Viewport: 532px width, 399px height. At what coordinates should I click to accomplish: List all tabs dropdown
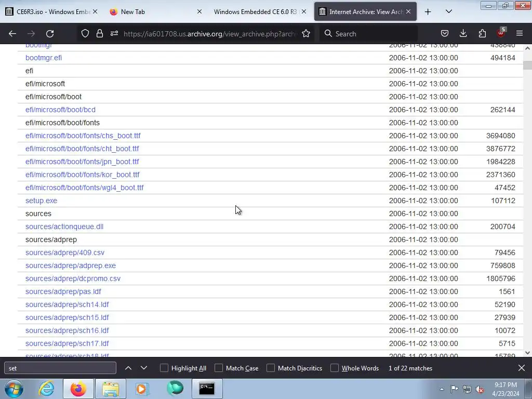(448, 11)
